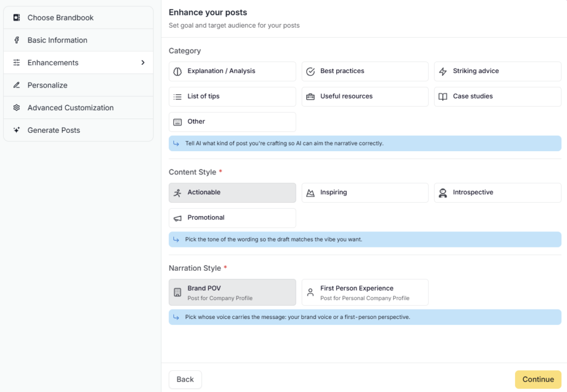Viewport: 567px width, 392px height.
Task: Click the icon beside Basic Information
Action: 16,40
